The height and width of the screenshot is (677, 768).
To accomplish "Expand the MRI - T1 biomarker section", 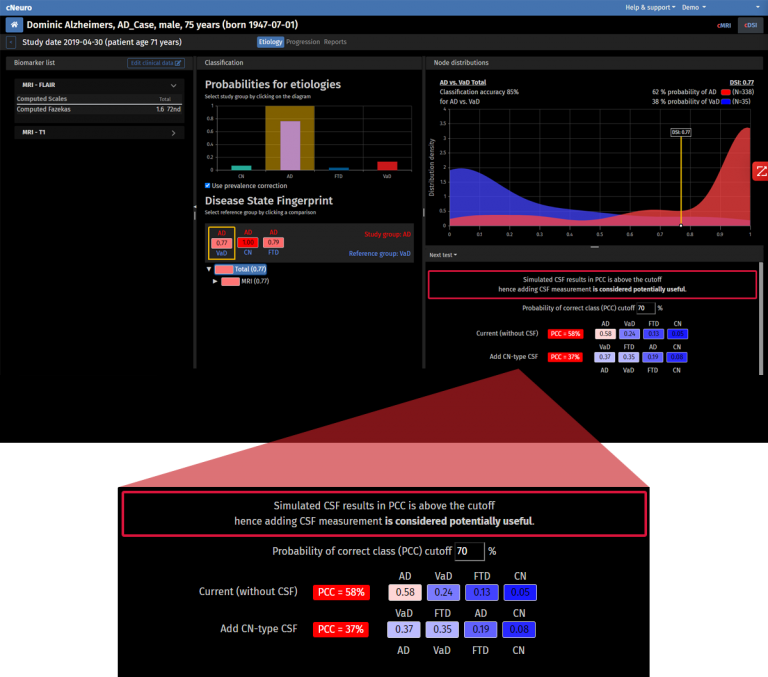I will click(x=173, y=132).
